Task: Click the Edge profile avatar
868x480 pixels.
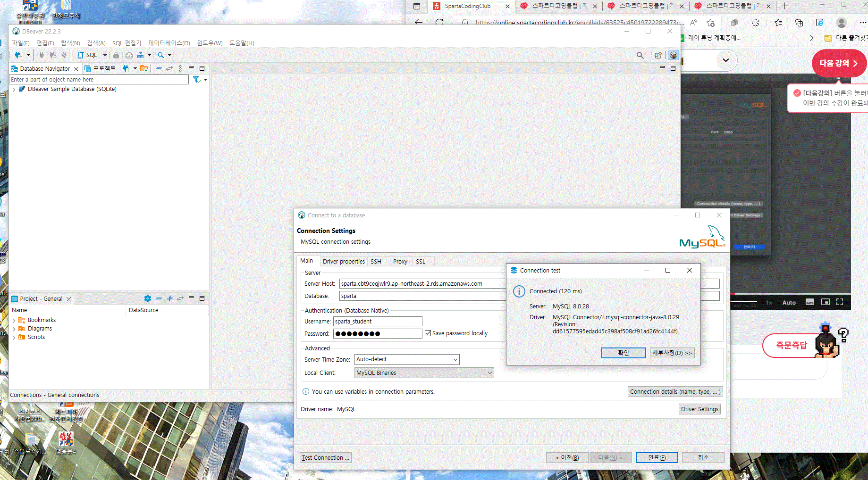Action: coord(841,23)
